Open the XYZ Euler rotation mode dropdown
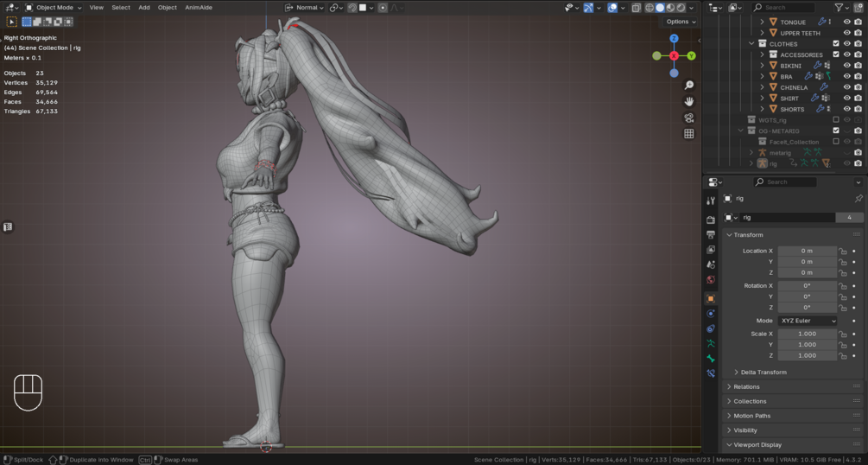The height and width of the screenshot is (465, 868). (x=807, y=321)
